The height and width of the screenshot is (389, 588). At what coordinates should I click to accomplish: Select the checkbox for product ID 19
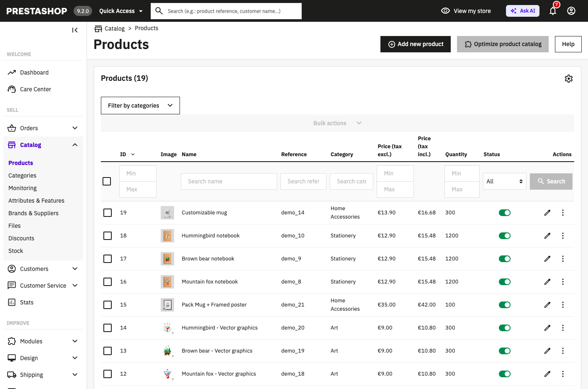pos(108,213)
